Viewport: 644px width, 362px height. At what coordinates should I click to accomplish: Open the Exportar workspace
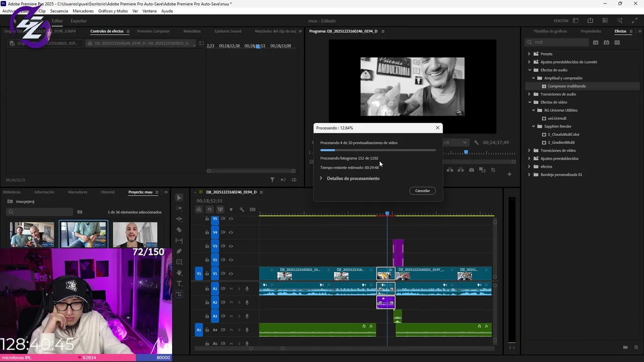[78, 21]
